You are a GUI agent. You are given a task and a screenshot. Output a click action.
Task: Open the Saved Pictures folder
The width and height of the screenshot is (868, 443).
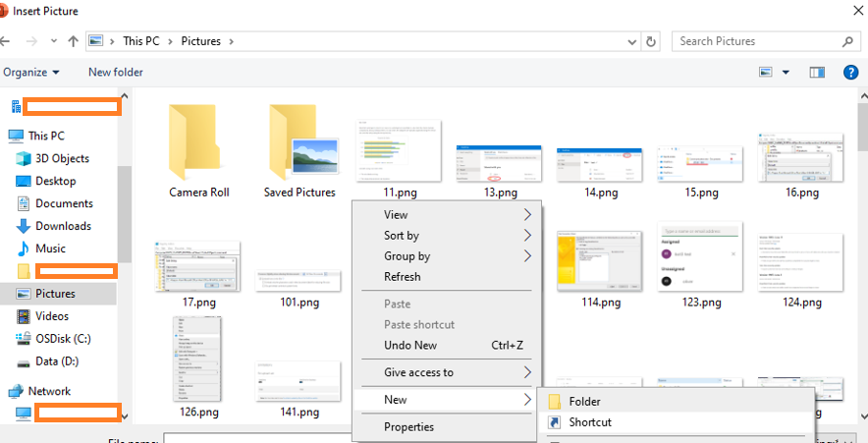[x=299, y=151]
